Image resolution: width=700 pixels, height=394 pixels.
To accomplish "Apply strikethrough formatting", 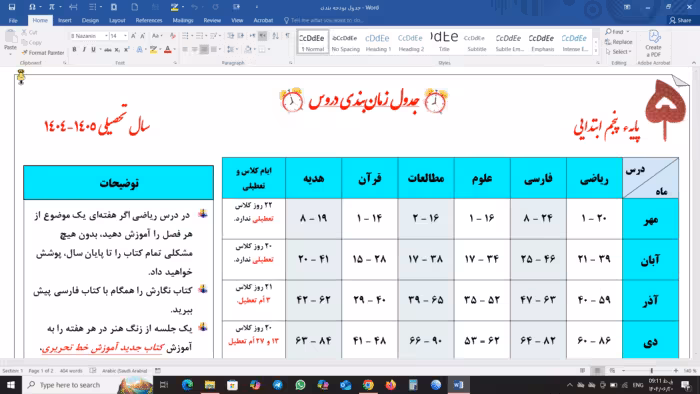I will click(x=107, y=50).
